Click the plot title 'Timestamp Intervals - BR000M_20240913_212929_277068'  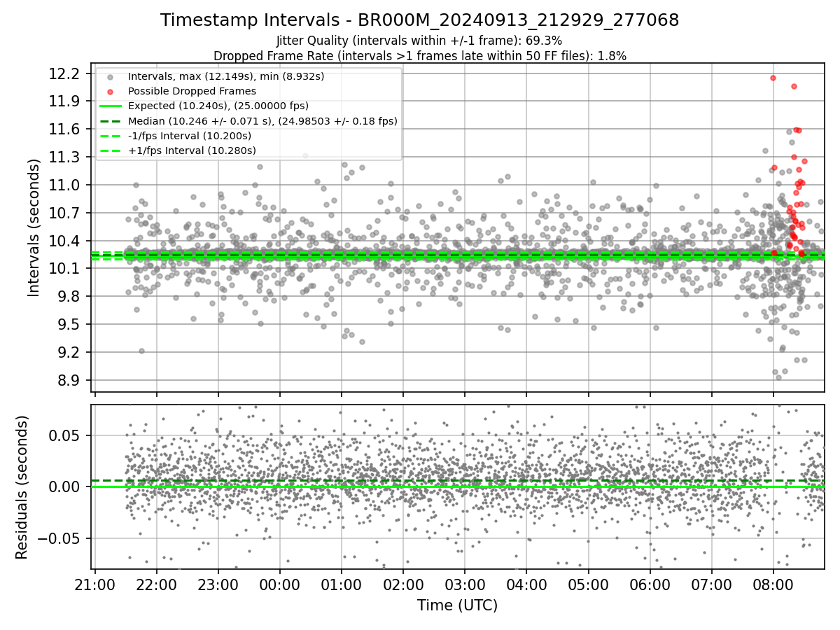tap(420, 20)
